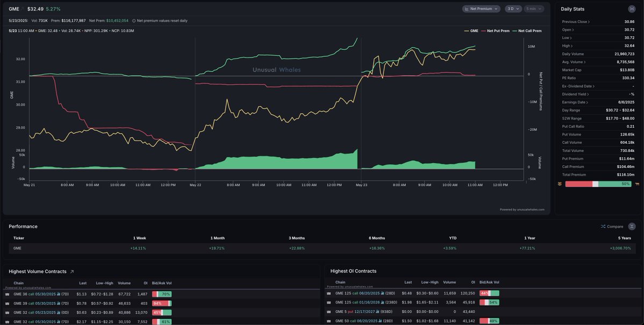The height and width of the screenshot is (325, 644).
Task: Expand Earnings Date stat details
Action: (x=575, y=102)
